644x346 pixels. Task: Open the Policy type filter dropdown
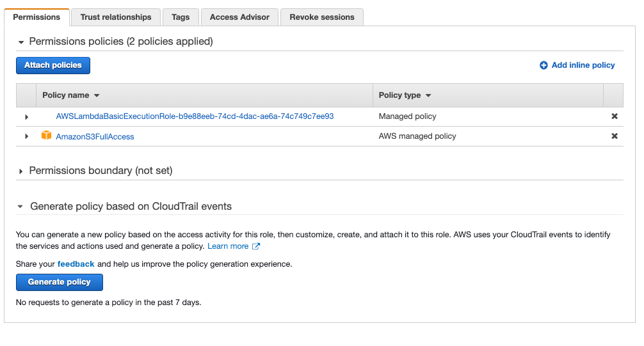click(428, 95)
